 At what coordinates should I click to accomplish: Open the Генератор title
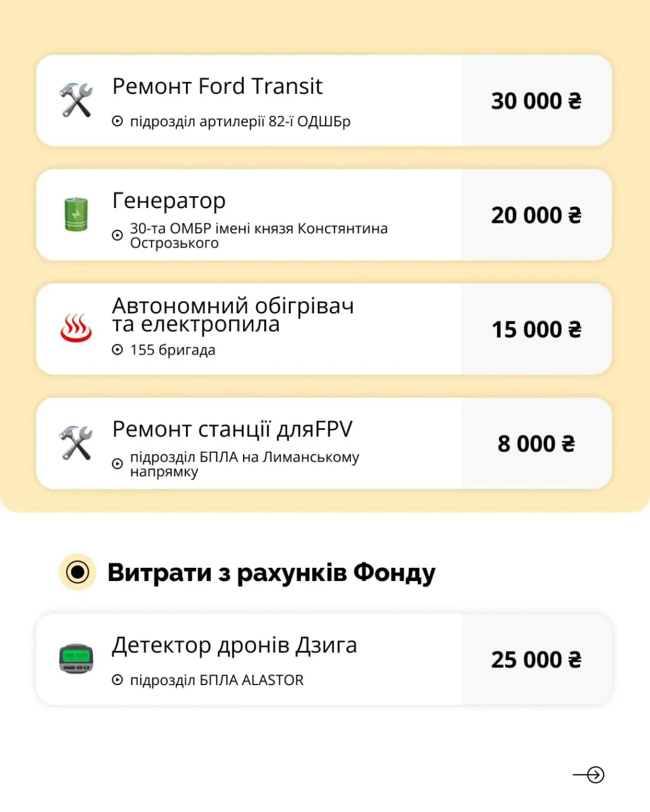pyautogui.click(x=169, y=200)
